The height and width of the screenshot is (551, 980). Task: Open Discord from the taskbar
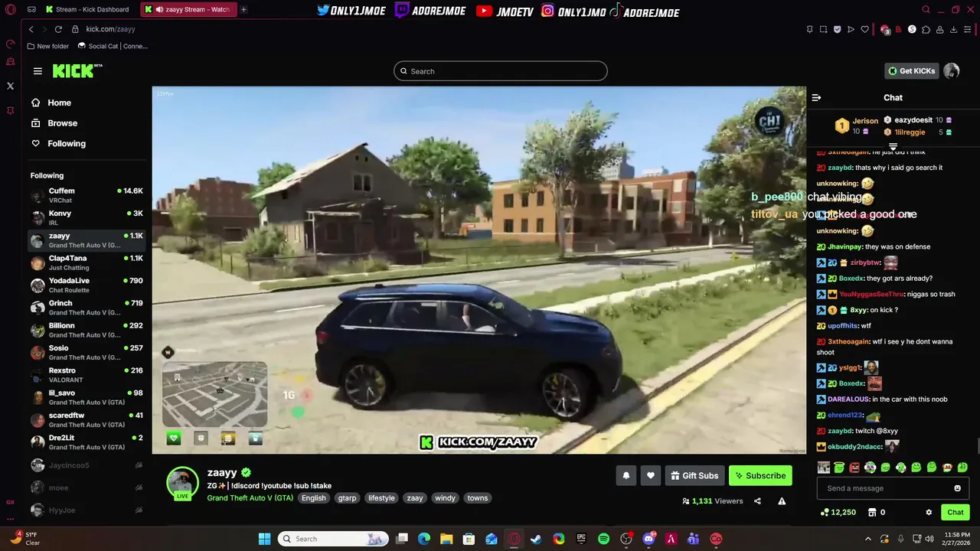click(649, 539)
